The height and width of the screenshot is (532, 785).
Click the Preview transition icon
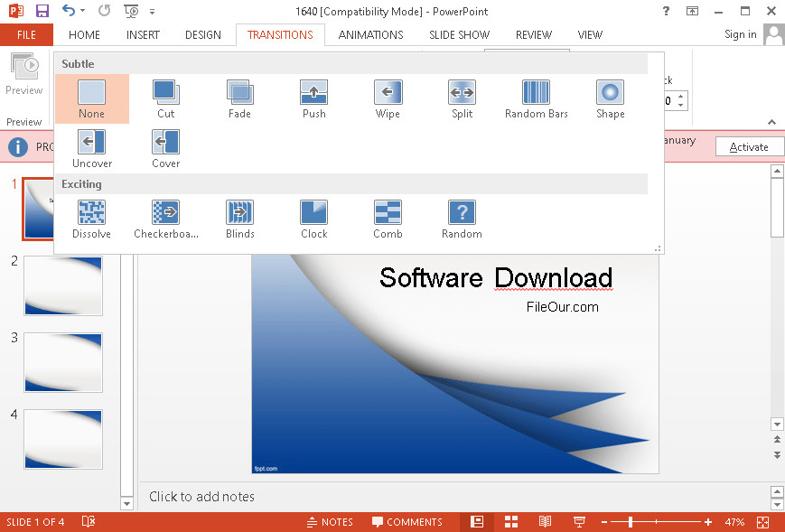(x=24, y=73)
